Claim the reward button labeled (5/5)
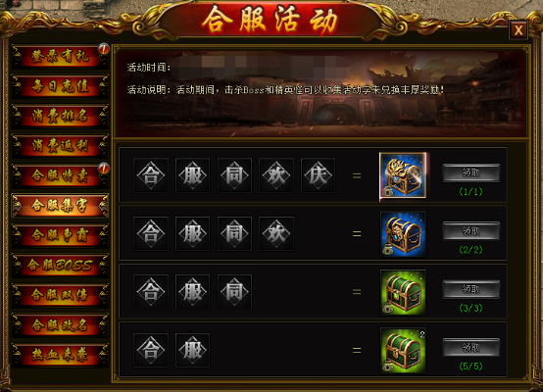543x392 pixels. (x=471, y=347)
